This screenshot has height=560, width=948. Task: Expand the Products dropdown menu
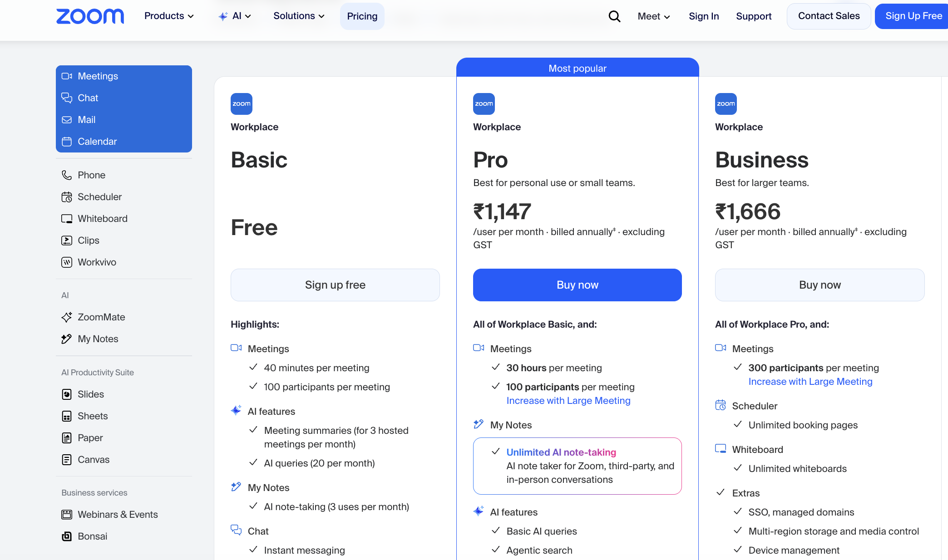point(169,16)
